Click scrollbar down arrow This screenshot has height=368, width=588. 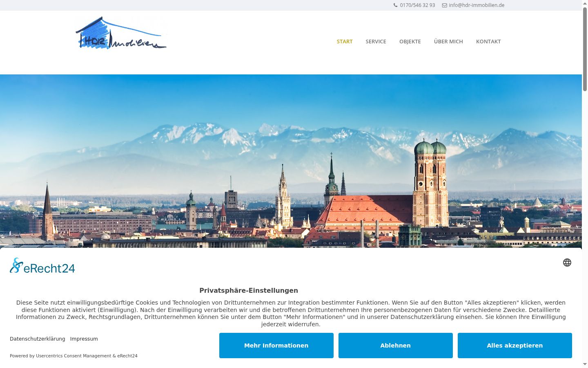pyautogui.click(x=585, y=364)
